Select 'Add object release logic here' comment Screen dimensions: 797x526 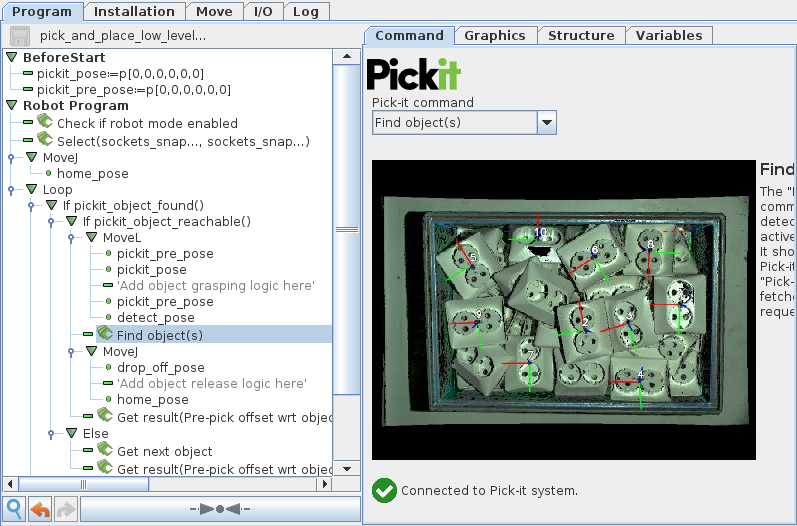[212, 383]
